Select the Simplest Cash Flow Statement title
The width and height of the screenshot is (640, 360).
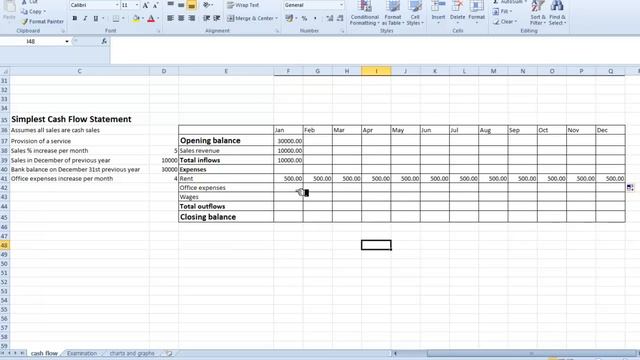(x=71, y=119)
